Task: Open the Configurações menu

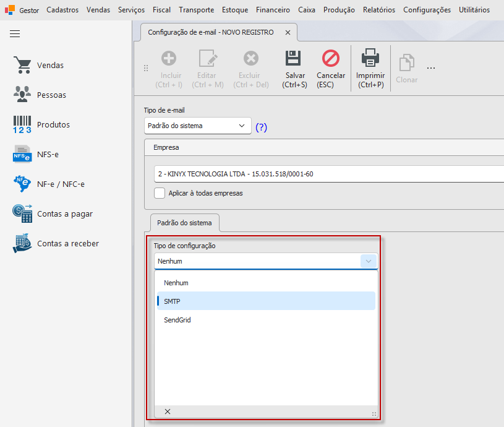Action: pyautogui.click(x=427, y=10)
